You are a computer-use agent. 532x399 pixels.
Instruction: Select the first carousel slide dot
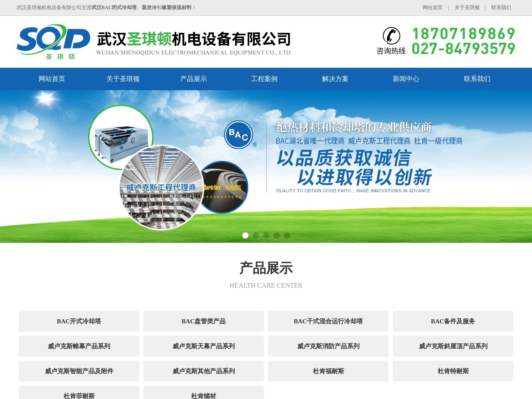click(246, 236)
